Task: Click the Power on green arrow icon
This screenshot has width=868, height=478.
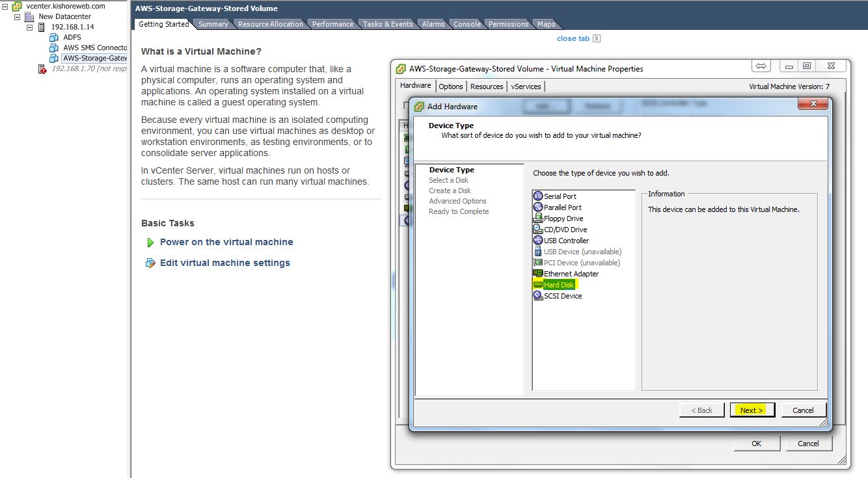Action: click(x=150, y=242)
